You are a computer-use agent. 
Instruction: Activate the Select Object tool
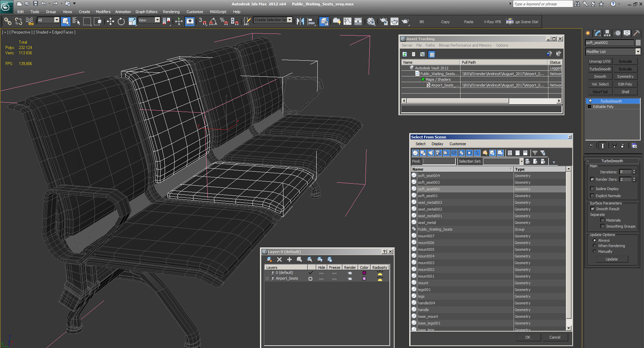(66, 21)
